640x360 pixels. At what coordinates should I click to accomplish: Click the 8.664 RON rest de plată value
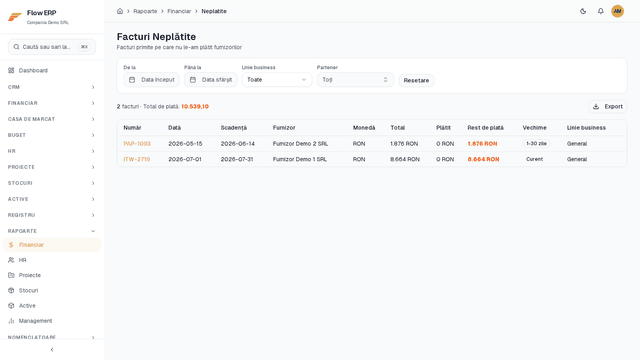483,159
